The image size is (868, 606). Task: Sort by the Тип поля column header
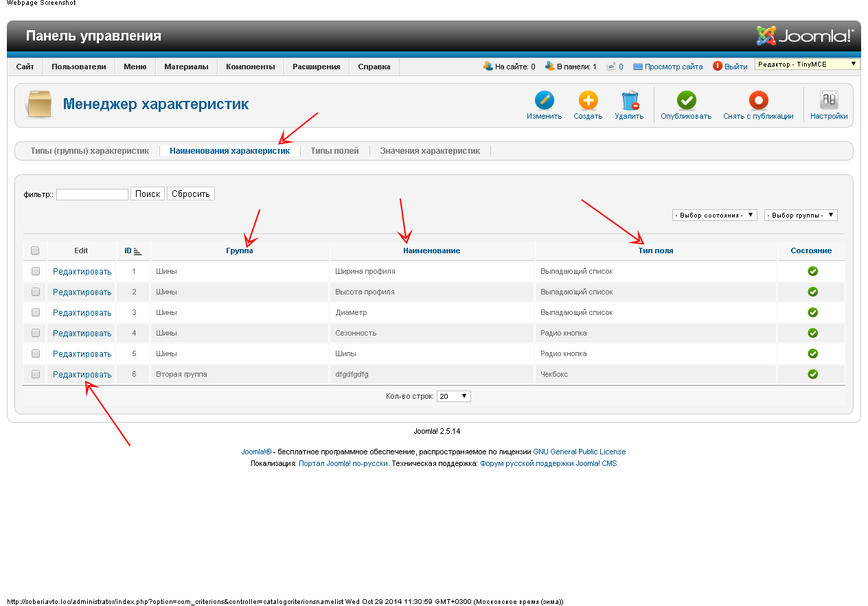[x=656, y=250]
